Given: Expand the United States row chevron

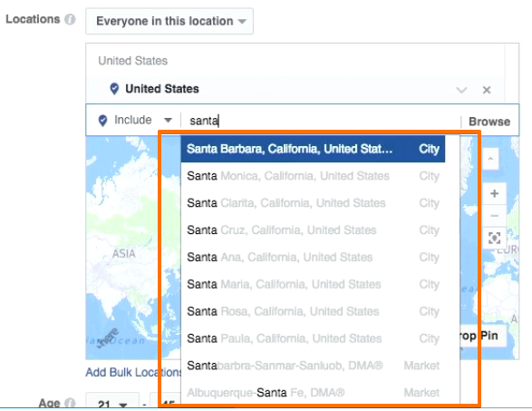Looking at the screenshot, I should (461, 90).
